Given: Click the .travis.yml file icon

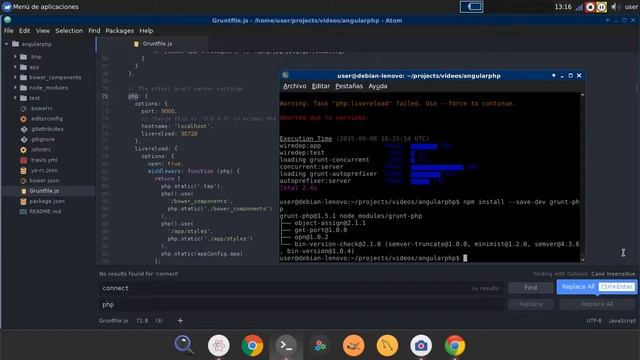Looking at the screenshot, I should pos(24,160).
